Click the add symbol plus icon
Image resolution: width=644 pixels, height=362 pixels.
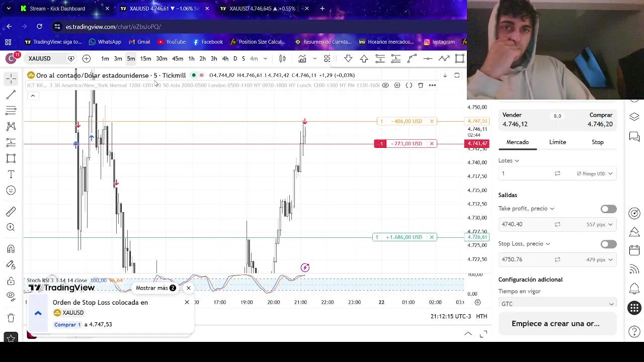(87, 59)
